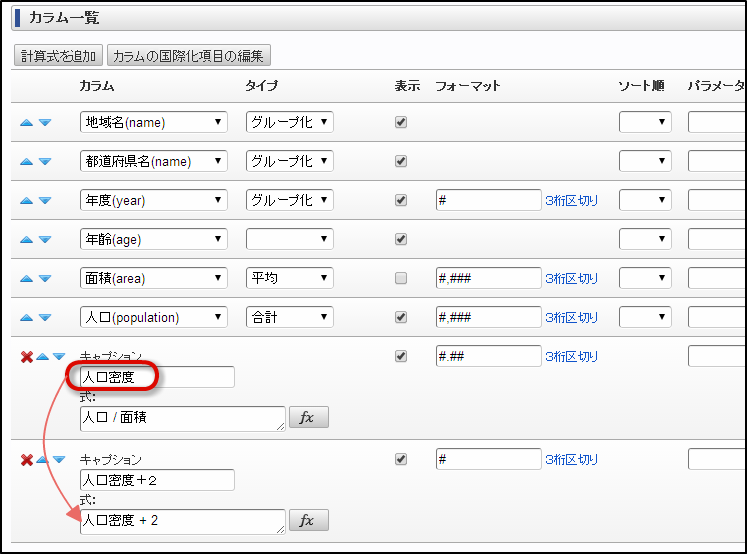This screenshot has height=554, width=747.
Task: Move 年度(year) row up
Action: [26, 201]
